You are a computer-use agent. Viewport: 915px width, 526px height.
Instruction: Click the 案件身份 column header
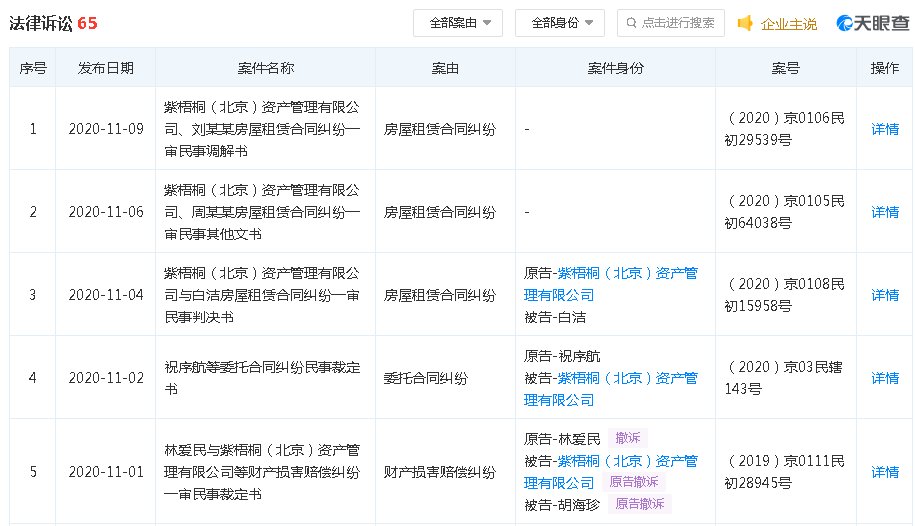click(x=616, y=68)
